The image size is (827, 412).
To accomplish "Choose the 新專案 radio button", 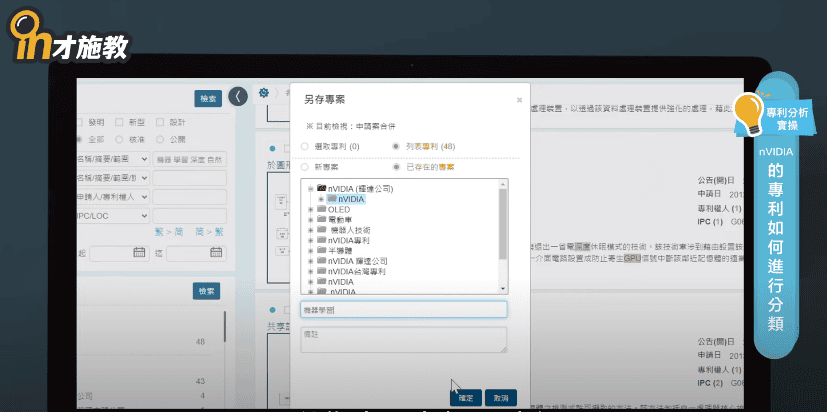I will coord(305,166).
